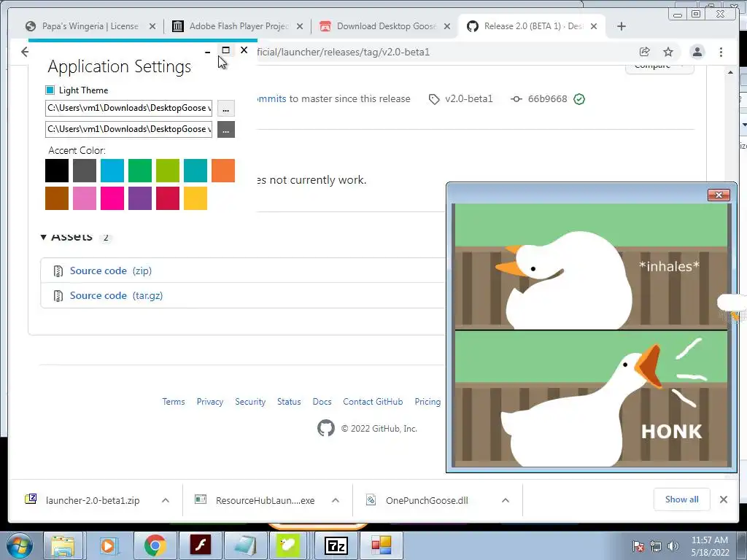747x560 pixels.
Task: Click the GitHub logo in footer
Action: (x=326, y=428)
